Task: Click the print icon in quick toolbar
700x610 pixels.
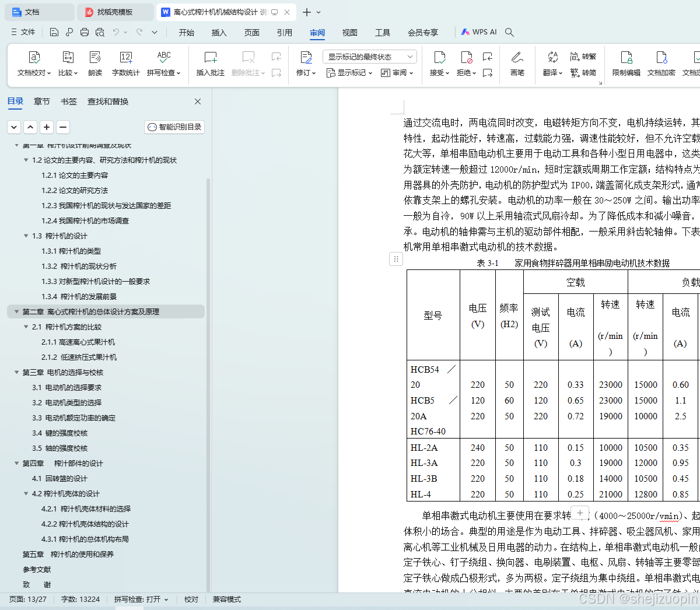Action: [x=85, y=32]
